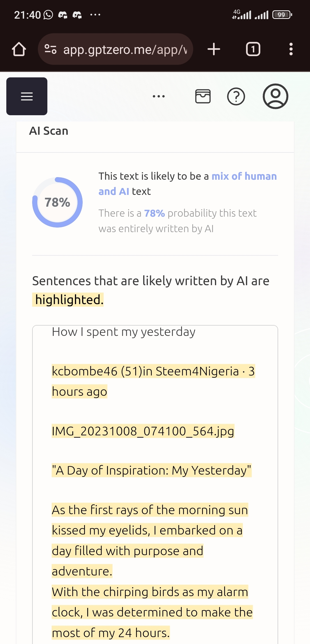Open the hamburger sidebar menu
Image resolution: width=310 pixels, height=644 pixels.
point(27,96)
